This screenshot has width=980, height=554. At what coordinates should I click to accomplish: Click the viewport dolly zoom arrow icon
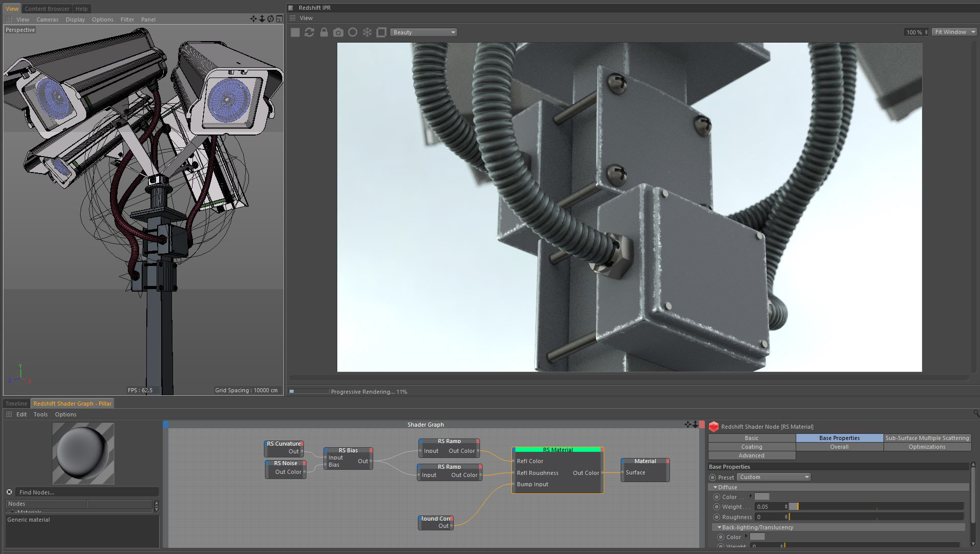click(x=262, y=19)
